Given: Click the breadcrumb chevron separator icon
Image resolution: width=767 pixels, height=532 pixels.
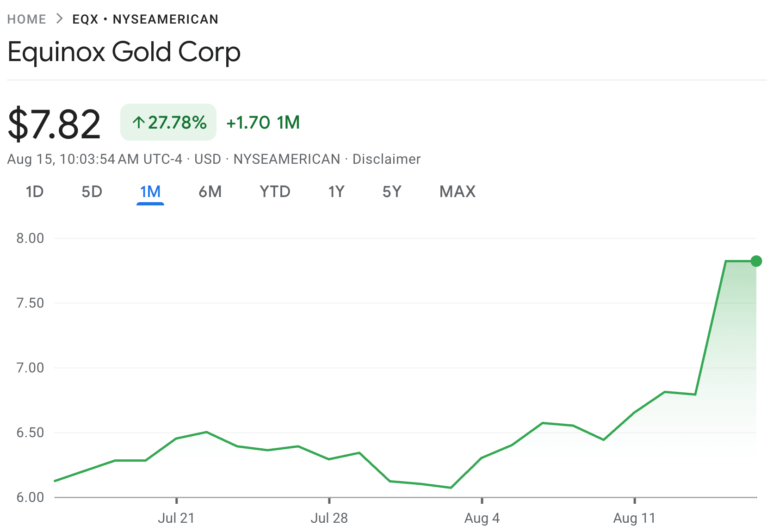Looking at the screenshot, I should 59,19.
